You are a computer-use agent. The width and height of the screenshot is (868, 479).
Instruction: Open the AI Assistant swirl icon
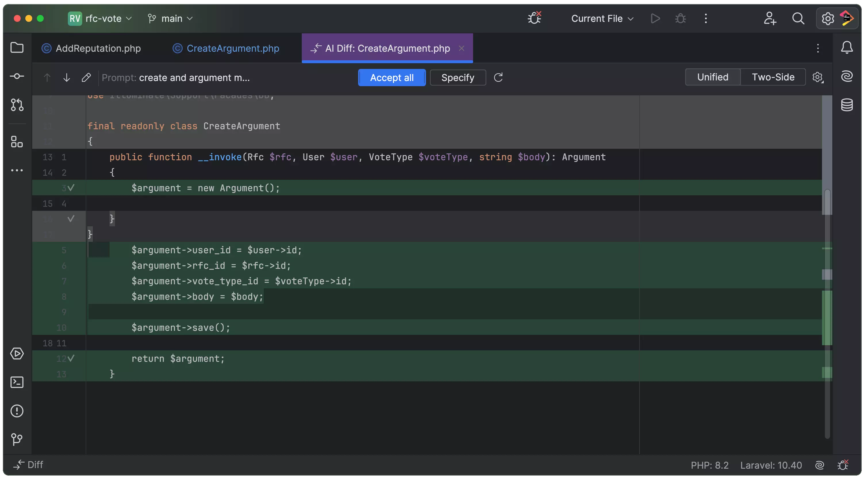(847, 76)
